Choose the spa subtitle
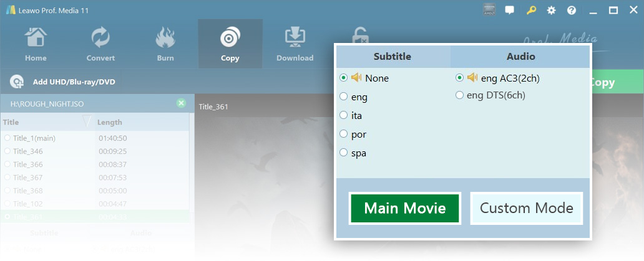Viewport: 644px width, 261px height. tap(343, 153)
